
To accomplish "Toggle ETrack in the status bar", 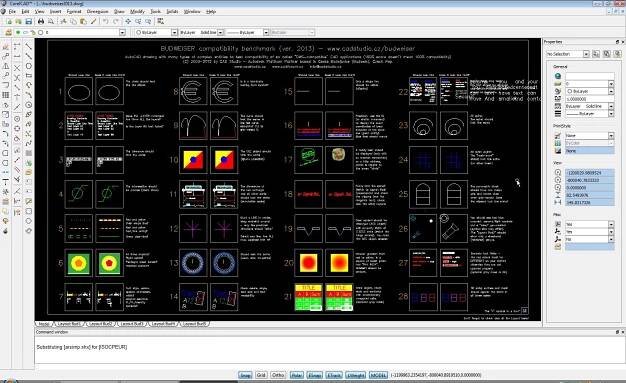I will (334, 375).
